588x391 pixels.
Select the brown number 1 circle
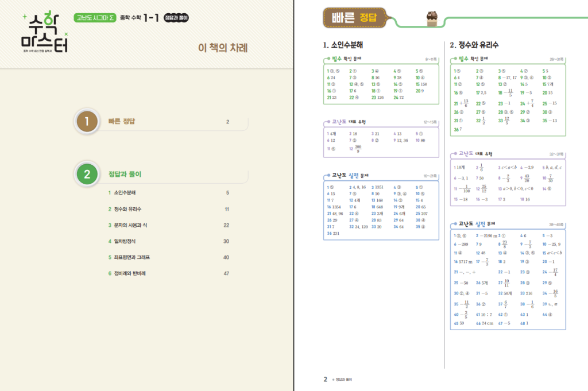pos(87,122)
